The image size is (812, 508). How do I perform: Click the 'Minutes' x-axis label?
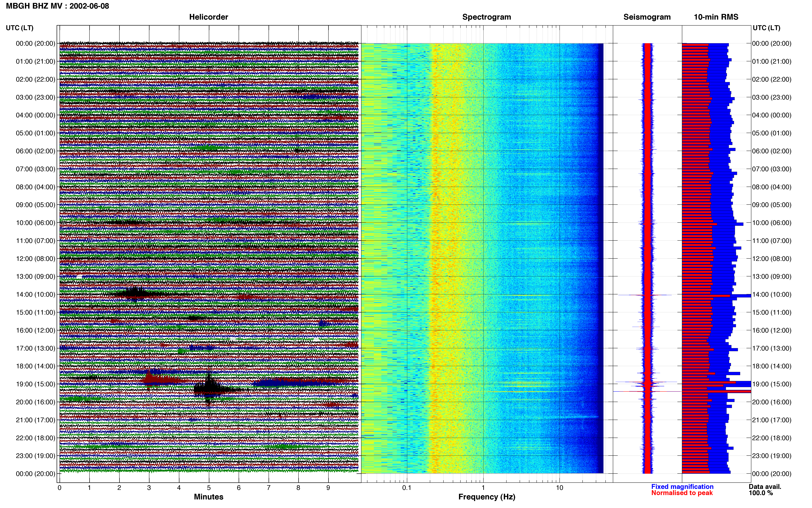(209, 497)
